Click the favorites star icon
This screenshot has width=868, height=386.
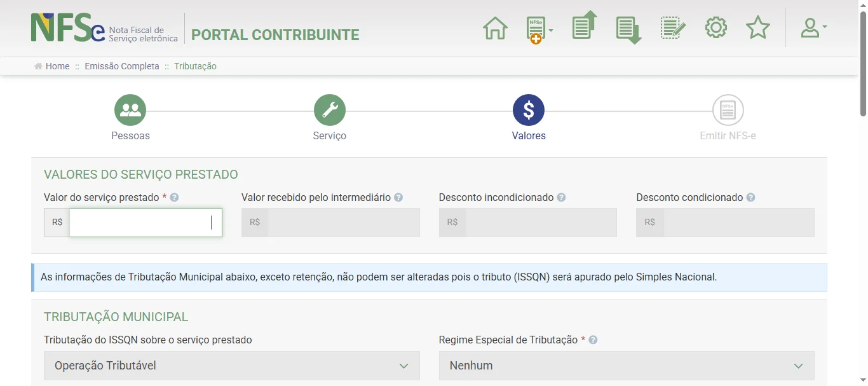click(x=757, y=27)
